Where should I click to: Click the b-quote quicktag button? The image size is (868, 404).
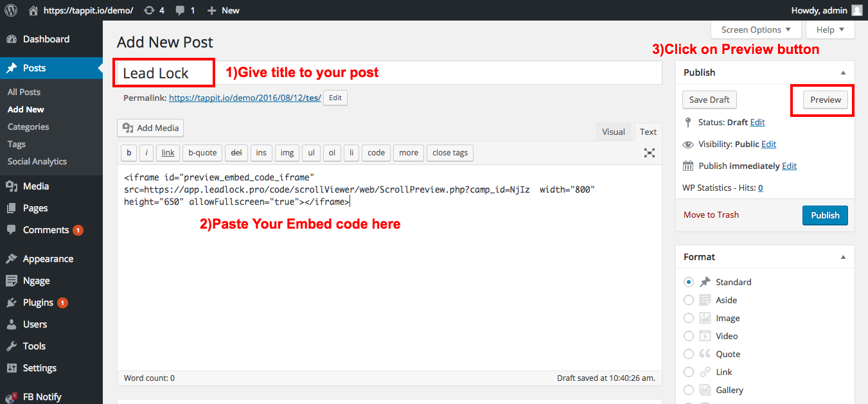coord(202,153)
